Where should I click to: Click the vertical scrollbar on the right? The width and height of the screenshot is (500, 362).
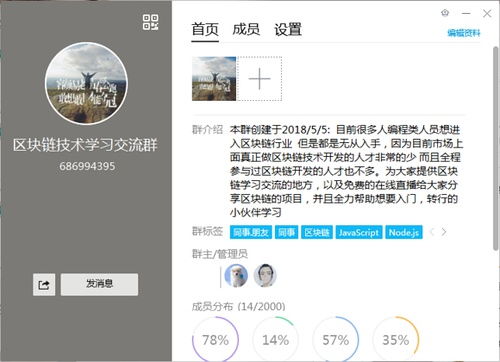[496, 149]
